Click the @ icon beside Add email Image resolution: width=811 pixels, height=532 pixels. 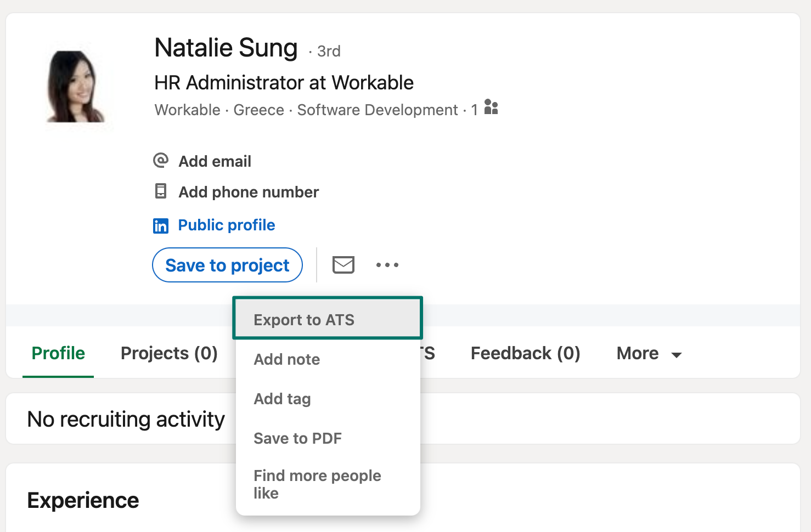point(161,161)
